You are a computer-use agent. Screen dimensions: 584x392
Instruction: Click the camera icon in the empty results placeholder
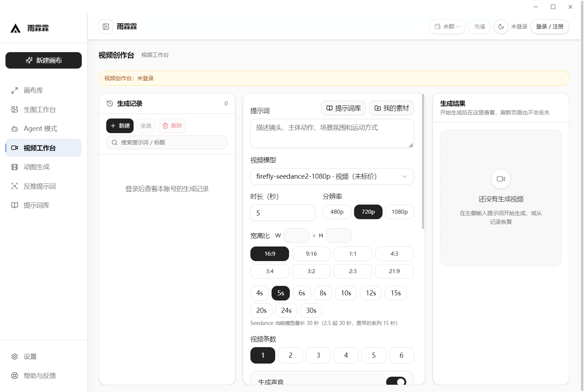(501, 179)
